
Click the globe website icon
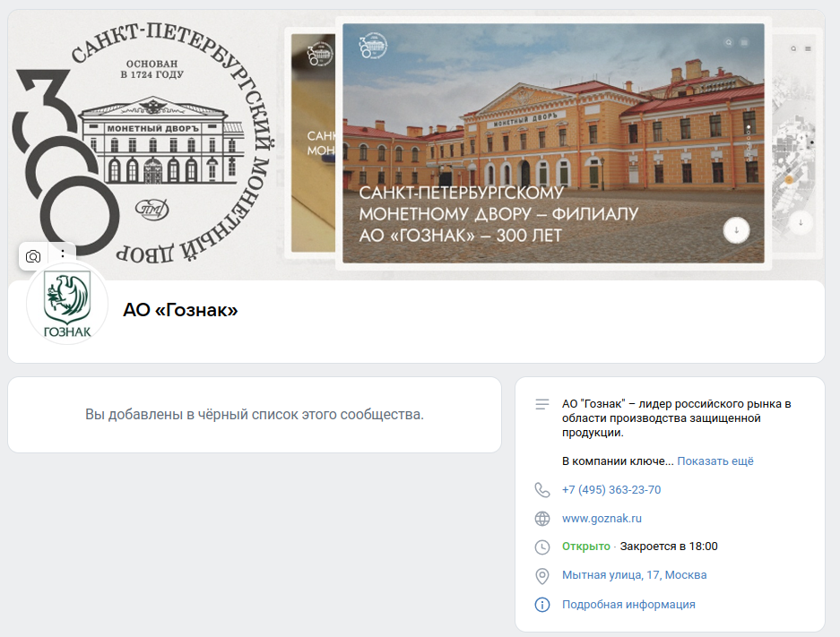pos(542,518)
